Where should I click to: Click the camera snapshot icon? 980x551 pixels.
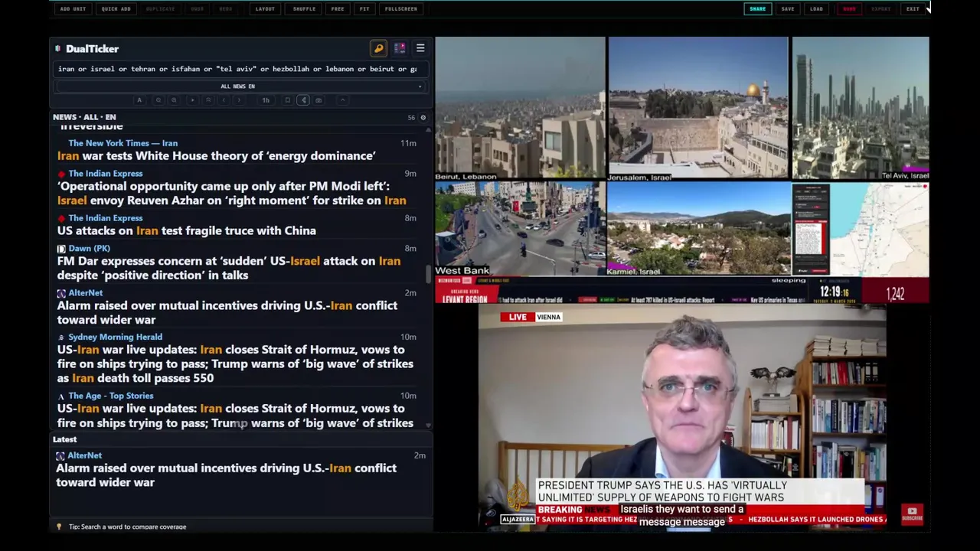[x=318, y=100]
